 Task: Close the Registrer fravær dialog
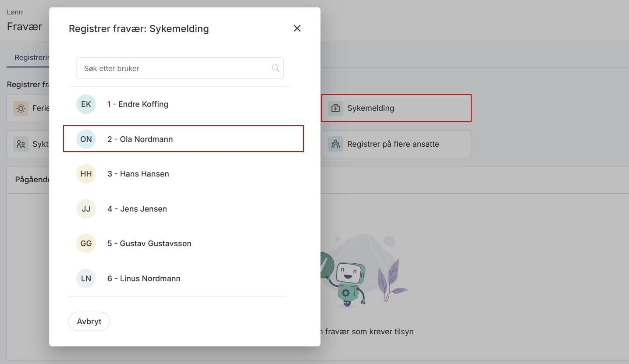(x=297, y=28)
